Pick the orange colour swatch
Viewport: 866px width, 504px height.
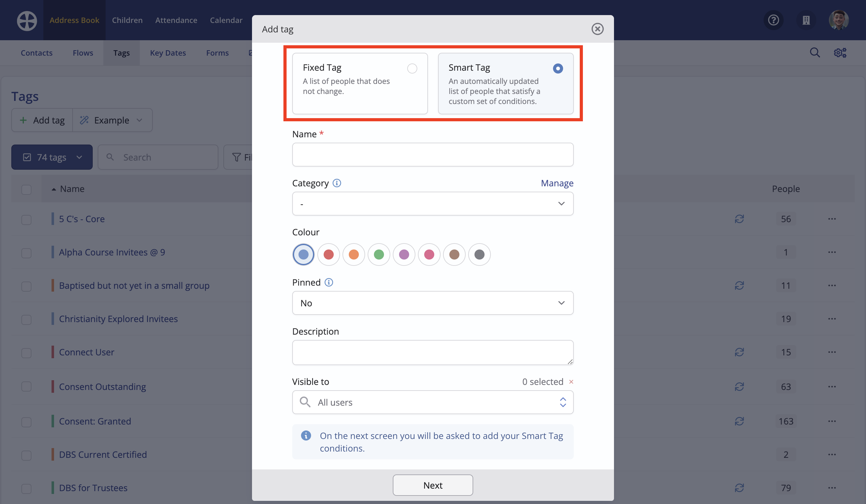coord(353,255)
